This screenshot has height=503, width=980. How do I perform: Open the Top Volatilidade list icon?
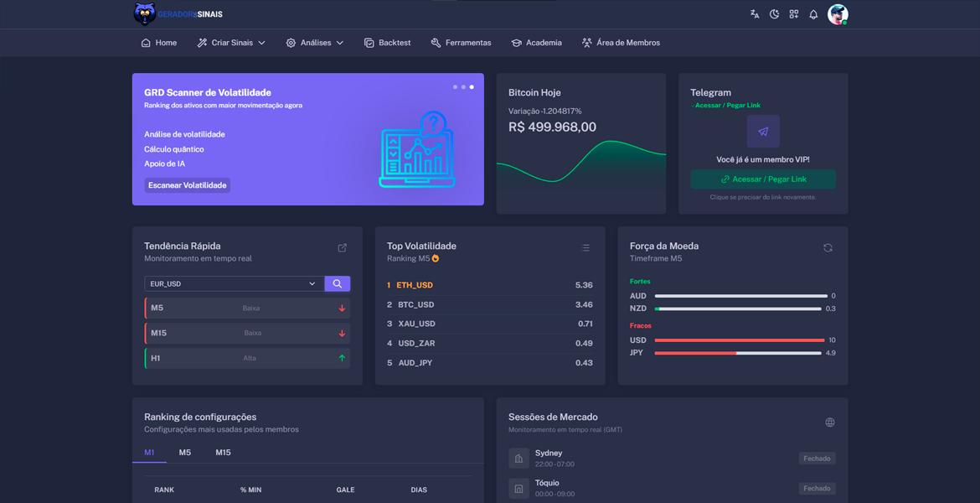pyautogui.click(x=585, y=248)
